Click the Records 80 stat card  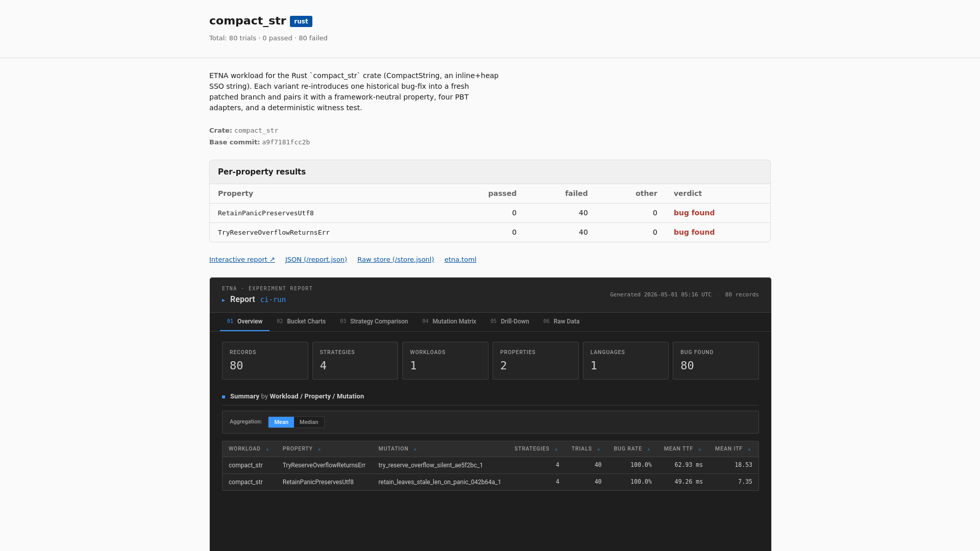tap(265, 361)
